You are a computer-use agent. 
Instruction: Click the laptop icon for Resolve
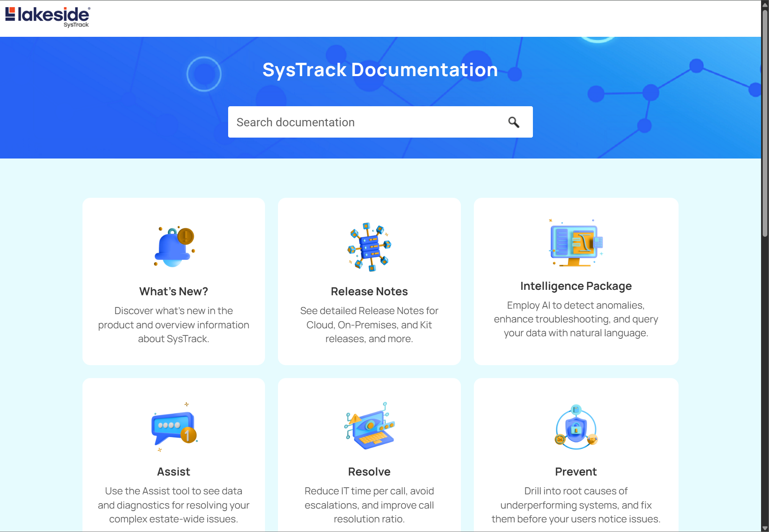point(369,427)
